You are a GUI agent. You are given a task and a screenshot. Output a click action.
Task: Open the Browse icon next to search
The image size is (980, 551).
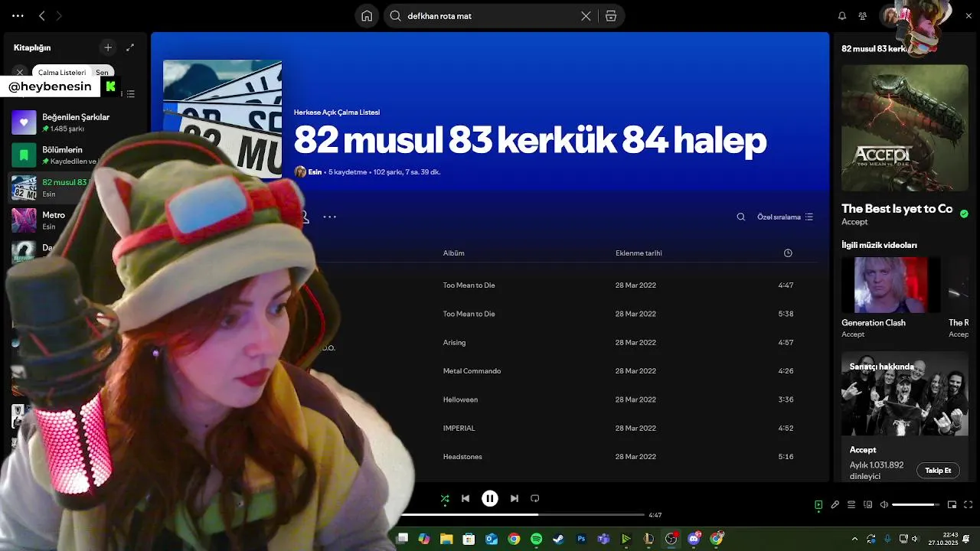[x=611, y=16]
